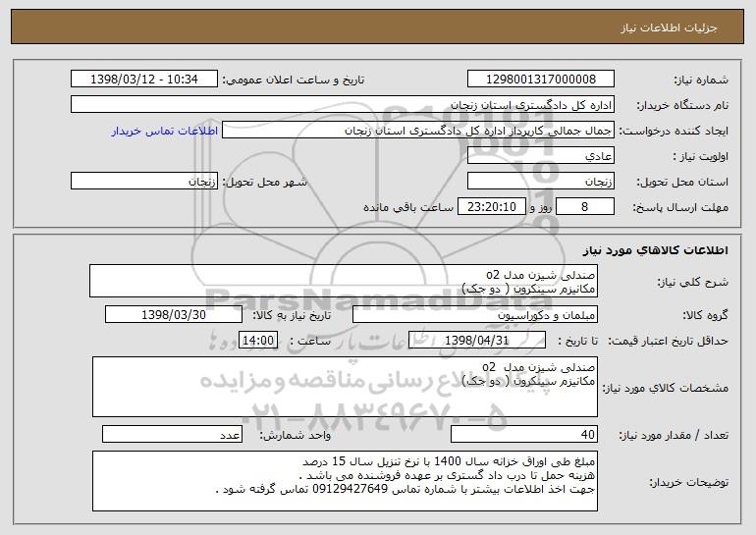Click the phone number 09129427649 in notes
Screen dimensions: 756x535
(351, 489)
